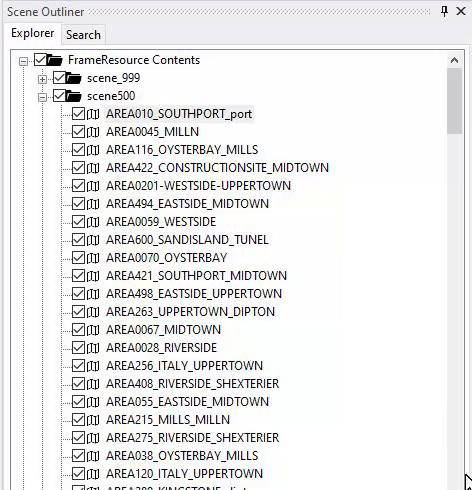Click map icon beside AREA116_OYSTERBAY_MILLS
472x490 pixels.
pos(93,150)
